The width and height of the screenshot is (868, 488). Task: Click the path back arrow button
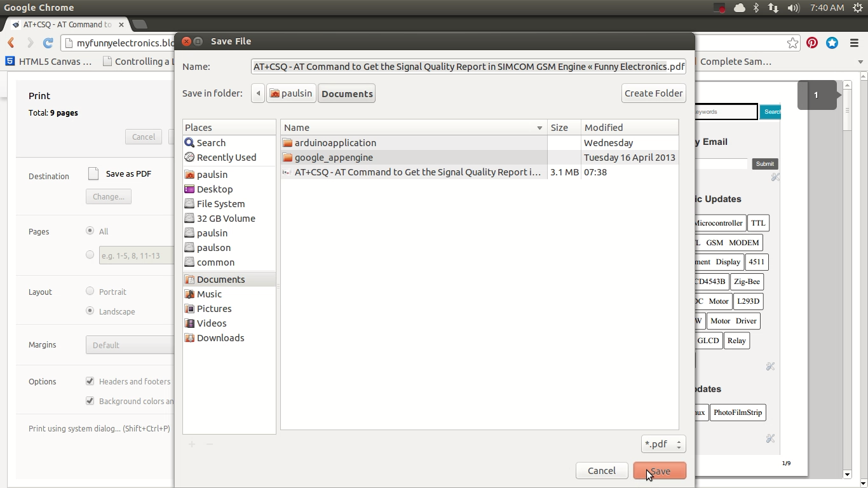tap(258, 93)
